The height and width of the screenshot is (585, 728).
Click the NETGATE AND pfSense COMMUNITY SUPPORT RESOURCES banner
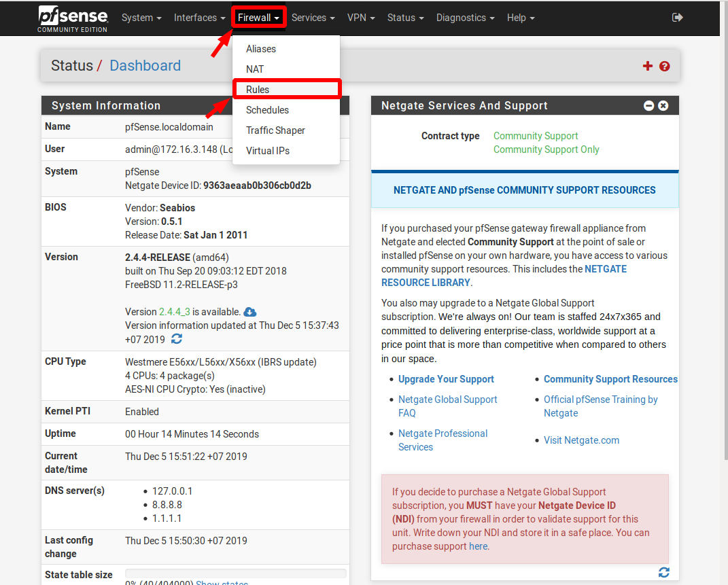(x=525, y=190)
